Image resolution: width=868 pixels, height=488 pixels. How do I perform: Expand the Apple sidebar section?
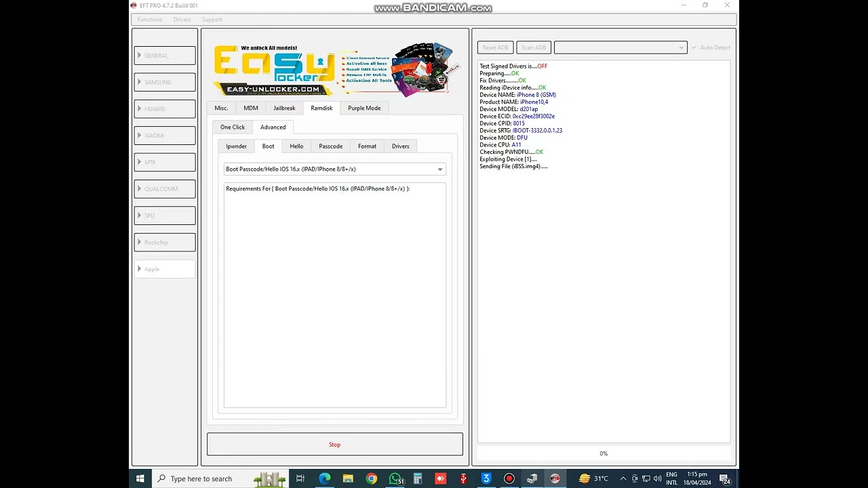pyautogui.click(x=165, y=269)
